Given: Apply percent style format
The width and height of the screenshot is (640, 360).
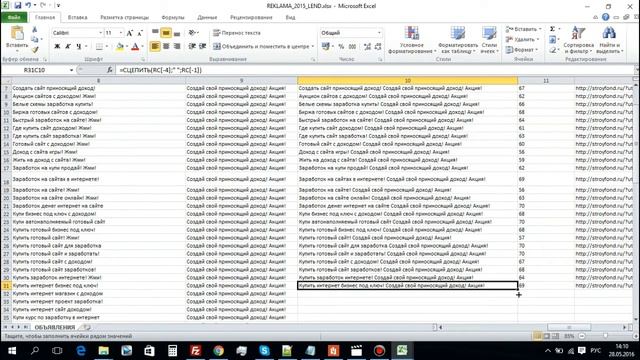Looking at the screenshot, I should [341, 47].
